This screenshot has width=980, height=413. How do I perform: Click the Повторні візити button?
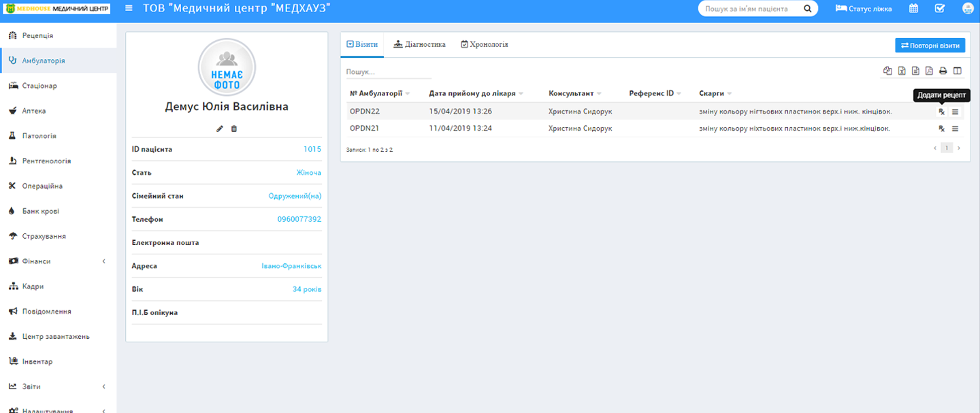[930, 46]
